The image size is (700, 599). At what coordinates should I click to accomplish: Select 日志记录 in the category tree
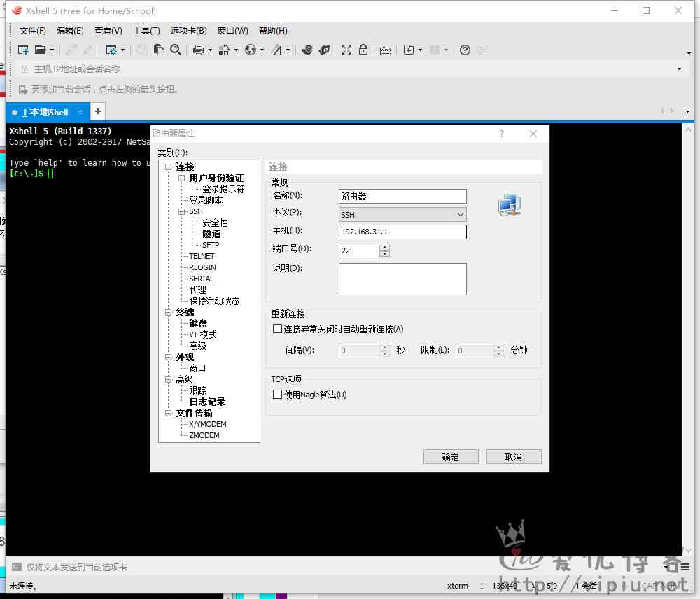207,402
